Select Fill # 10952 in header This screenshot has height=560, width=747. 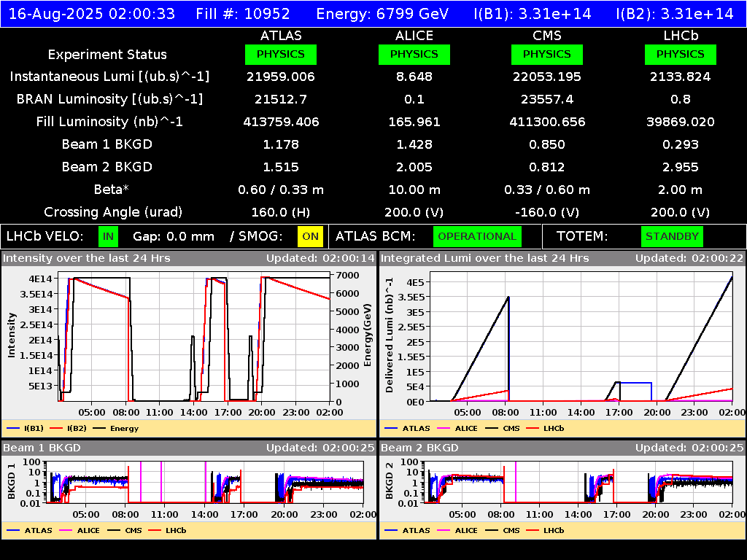tap(243, 14)
